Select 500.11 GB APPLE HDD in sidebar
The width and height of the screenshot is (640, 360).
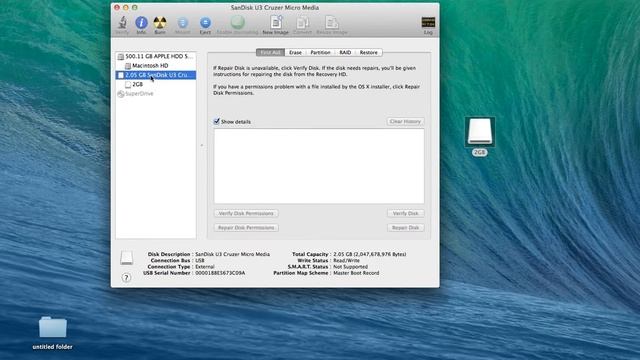[156, 56]
